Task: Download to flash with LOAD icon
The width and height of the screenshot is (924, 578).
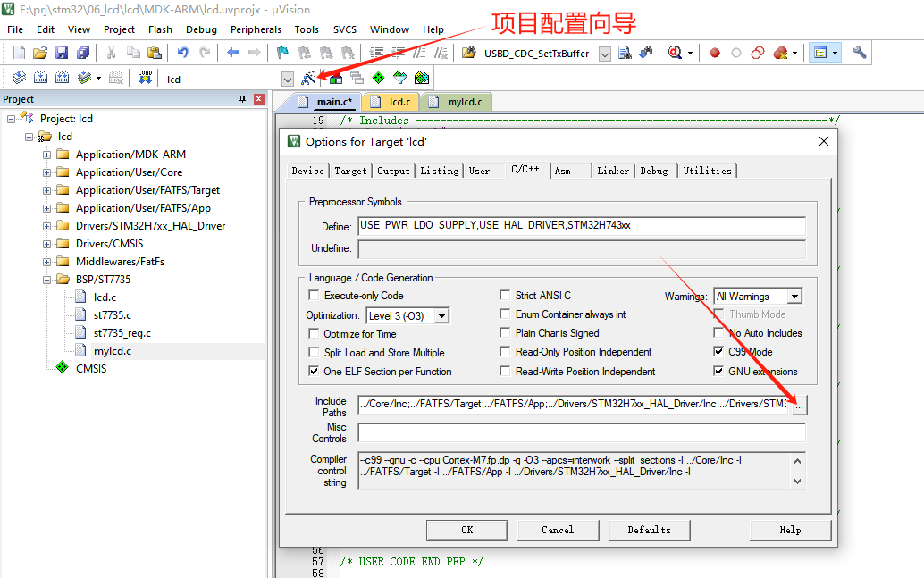Action: click(145, 78)
